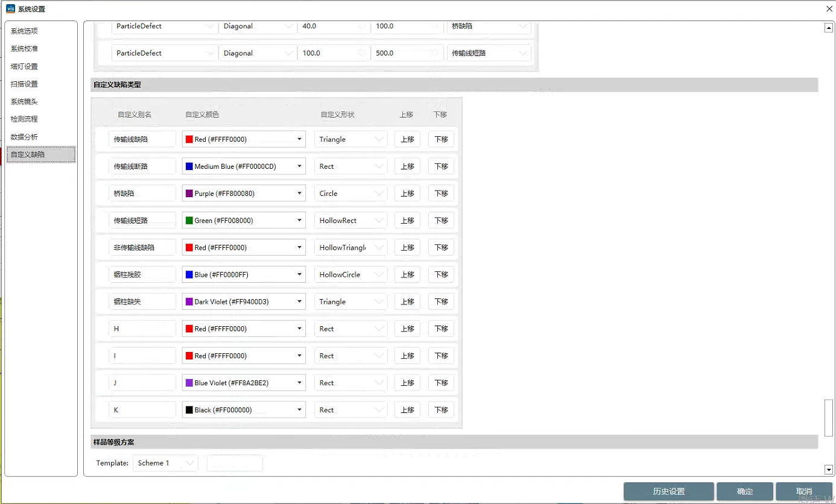Open the HollowRect shape dropdown
The width and height of the screenshot is (836, 504).
(x=351, y=221)
